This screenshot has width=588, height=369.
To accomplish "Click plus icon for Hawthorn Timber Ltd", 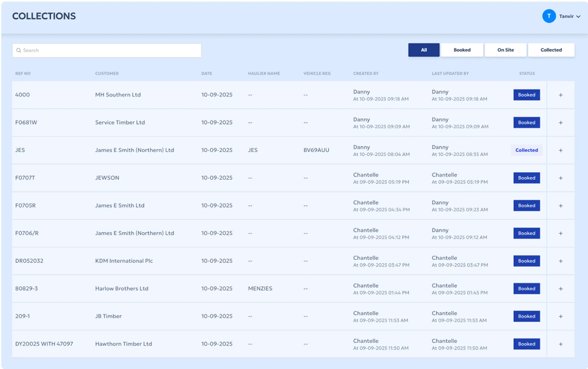I will 560,344.
